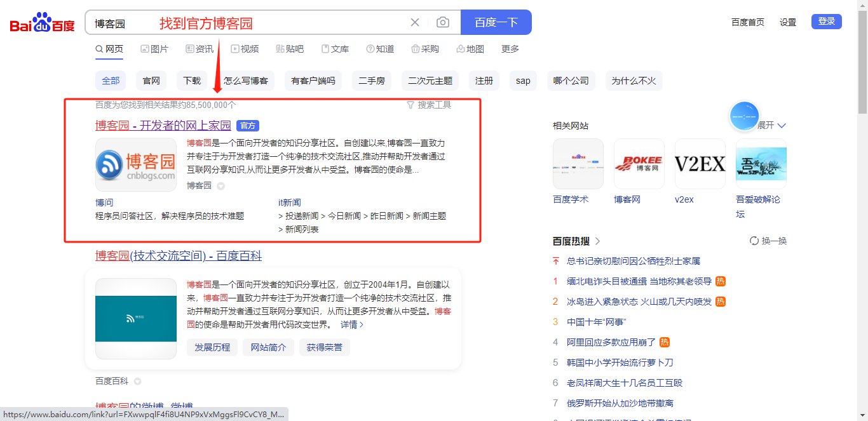
Task: Open the 博问 sub-link
Action: coord(104,203)
